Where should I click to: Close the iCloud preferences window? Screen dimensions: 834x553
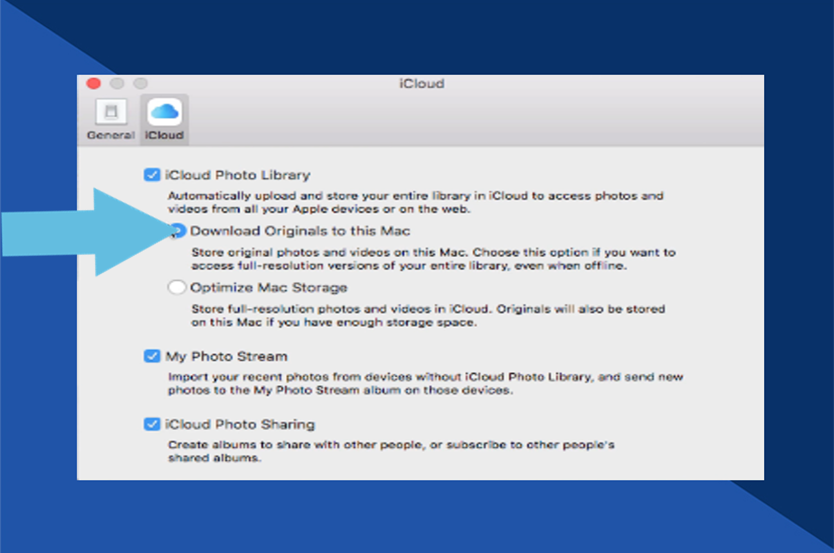(x=94, y=83)
